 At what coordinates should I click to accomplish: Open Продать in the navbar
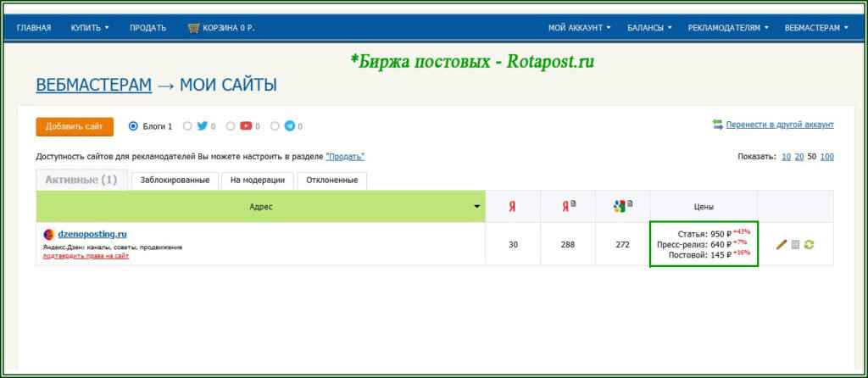point(147,28)
